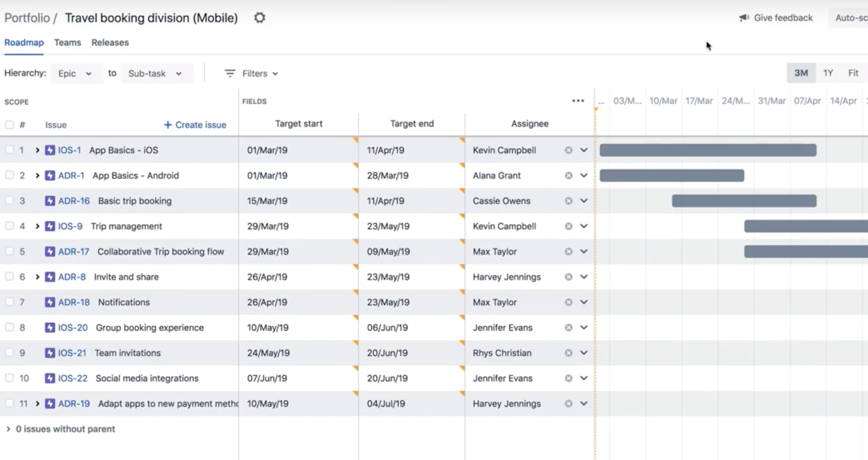Image resolution: width=868 pixels, height=460 pixels.
Task: Tick the checkbox for ADR-8 Invite and share
Action: (10, 277)
